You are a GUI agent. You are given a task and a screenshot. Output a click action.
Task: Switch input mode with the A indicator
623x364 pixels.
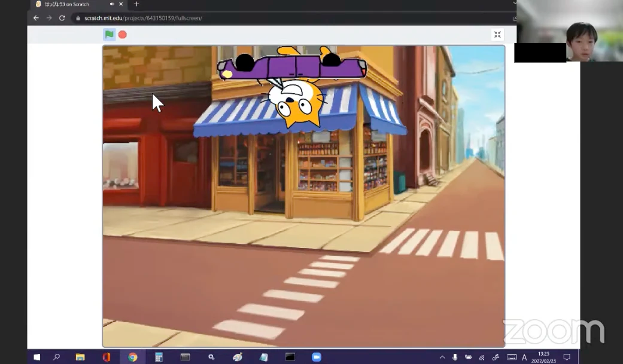[524, 357]
